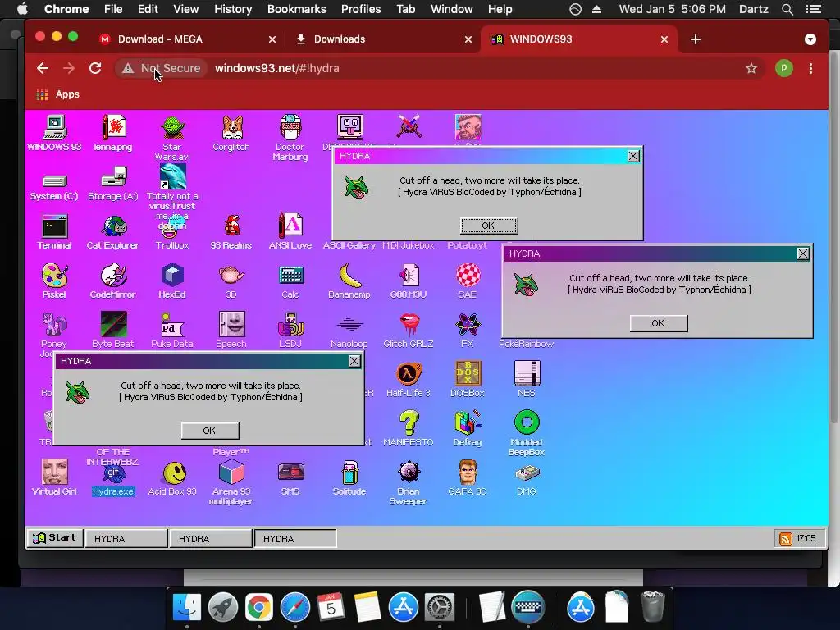Launch LSDJ icon
This screenshot has width=840, height=630.
(x=290, y=331)
